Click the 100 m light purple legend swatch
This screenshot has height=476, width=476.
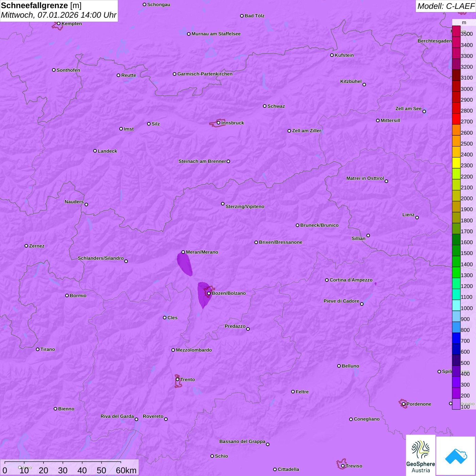(x=456, y=404)
